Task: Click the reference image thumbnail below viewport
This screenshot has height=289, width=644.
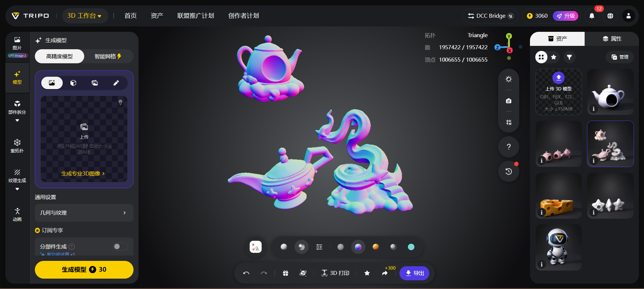Action: 256,247
